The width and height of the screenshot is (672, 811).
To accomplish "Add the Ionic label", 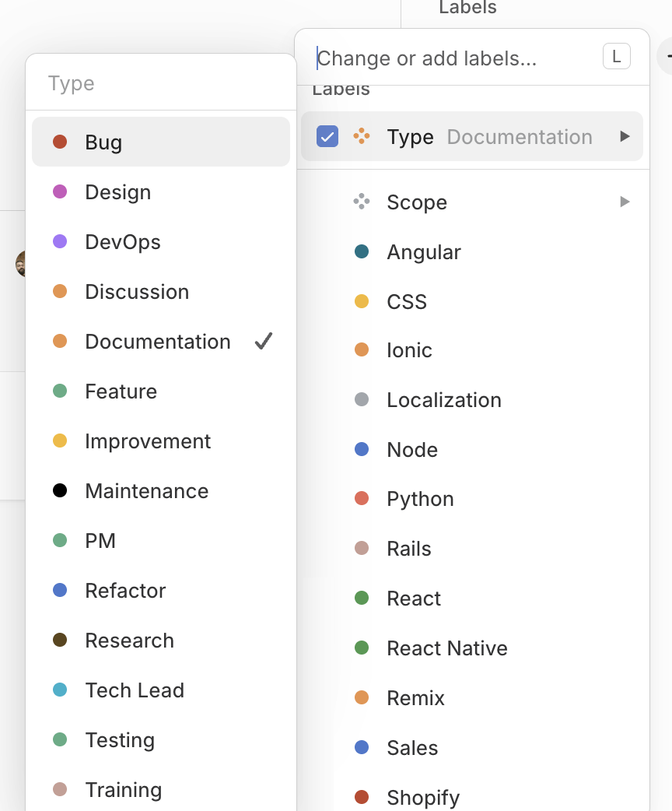I will pos(472,350).
